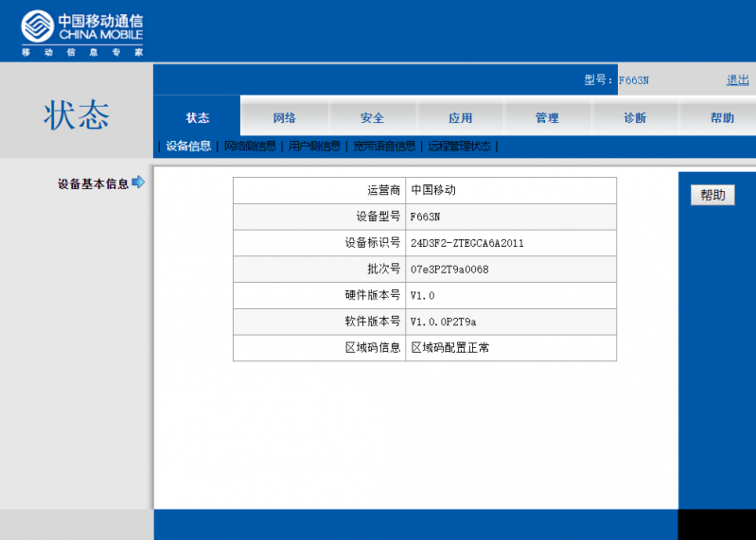The width and height of the screenshot is (756, 540).
Task: Click the model value F663N in header
Action: click(634, 80)
